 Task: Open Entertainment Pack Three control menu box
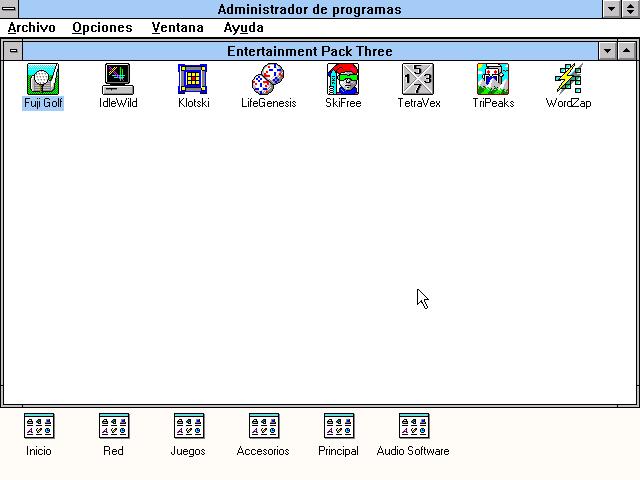click(13, 51)
